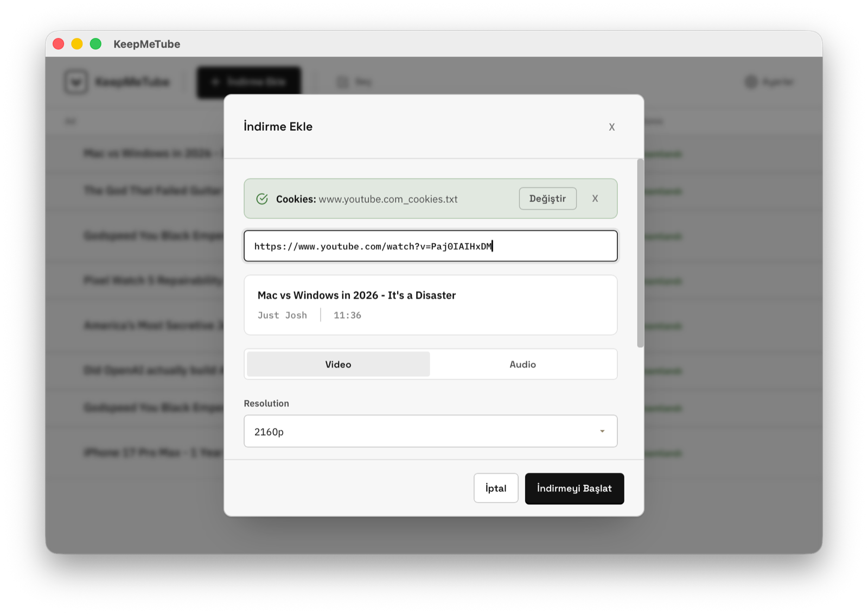Screen dimensions: 868x614
Task: Click the dialog's vertical scrollbar
Action: 640,253
